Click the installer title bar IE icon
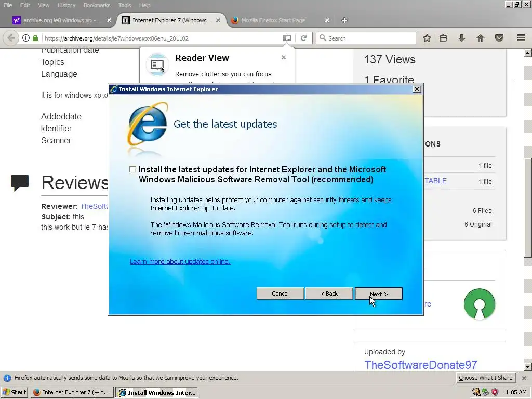Screen dimensions: 532x399 coord(114,89)
